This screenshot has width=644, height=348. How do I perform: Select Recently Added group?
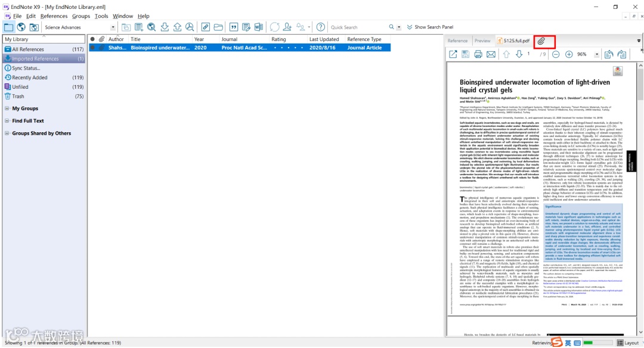[44, 77]
